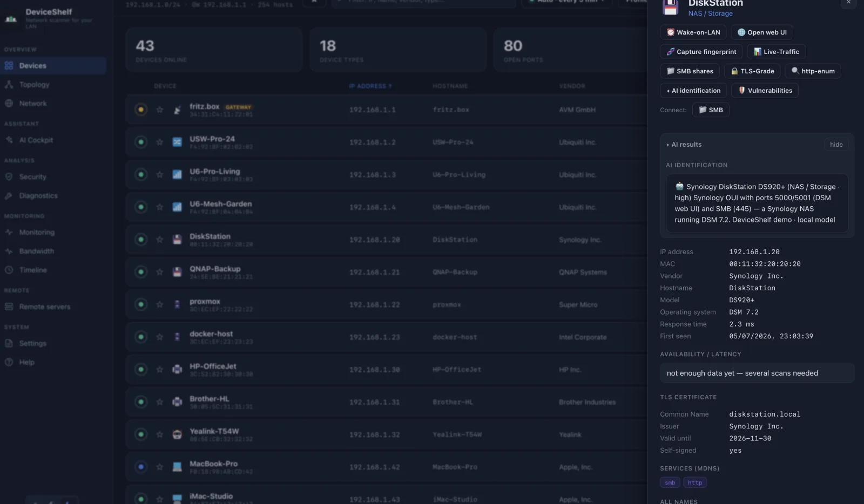Star the fritz.box device
Screen dimensions: 864x504
[160, 110]
